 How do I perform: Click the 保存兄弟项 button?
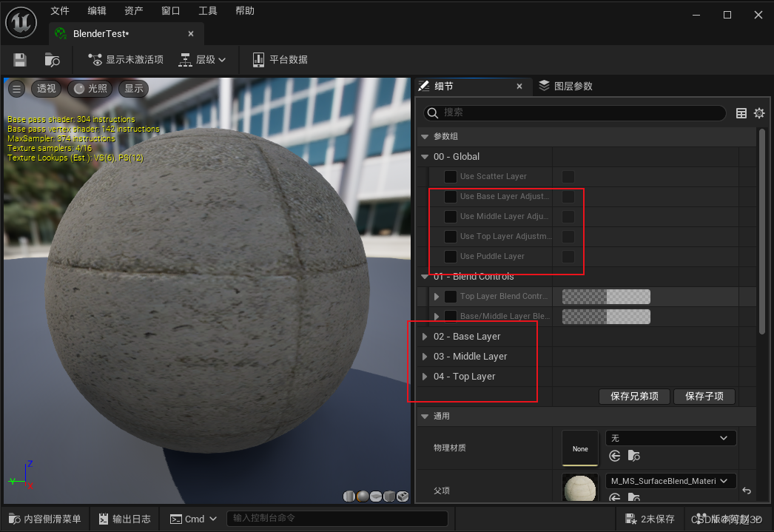[634, 397]
